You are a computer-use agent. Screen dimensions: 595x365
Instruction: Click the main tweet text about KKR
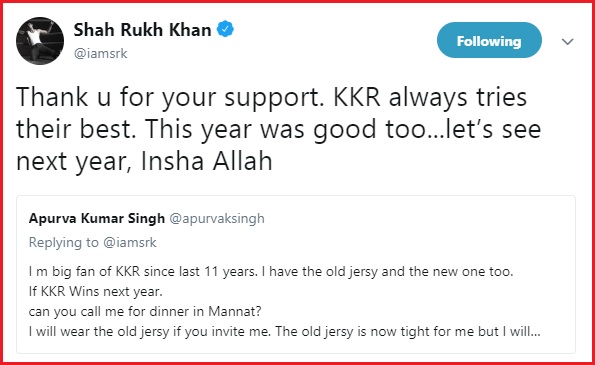click(279, 129)
